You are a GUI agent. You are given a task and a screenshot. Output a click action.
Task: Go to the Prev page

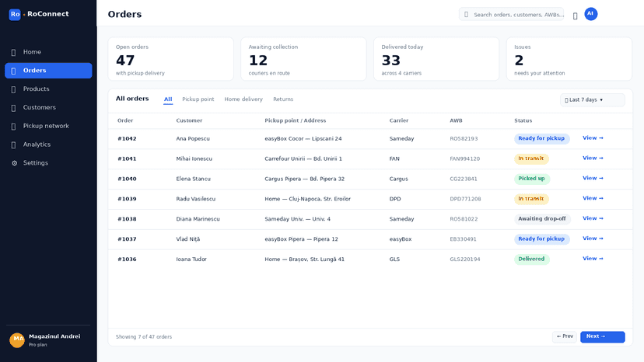(x=565, y=336)
